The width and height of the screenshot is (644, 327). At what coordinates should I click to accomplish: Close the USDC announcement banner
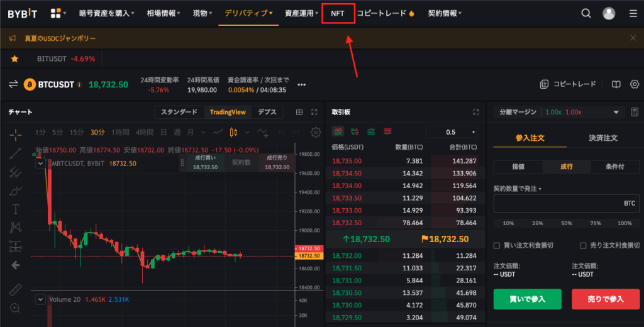tap(633, 38)
